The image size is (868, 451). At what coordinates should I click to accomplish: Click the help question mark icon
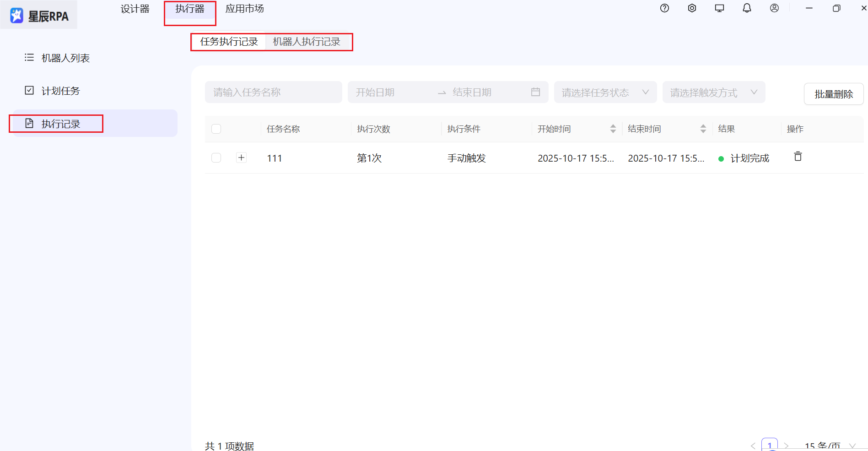click(664, 8)
